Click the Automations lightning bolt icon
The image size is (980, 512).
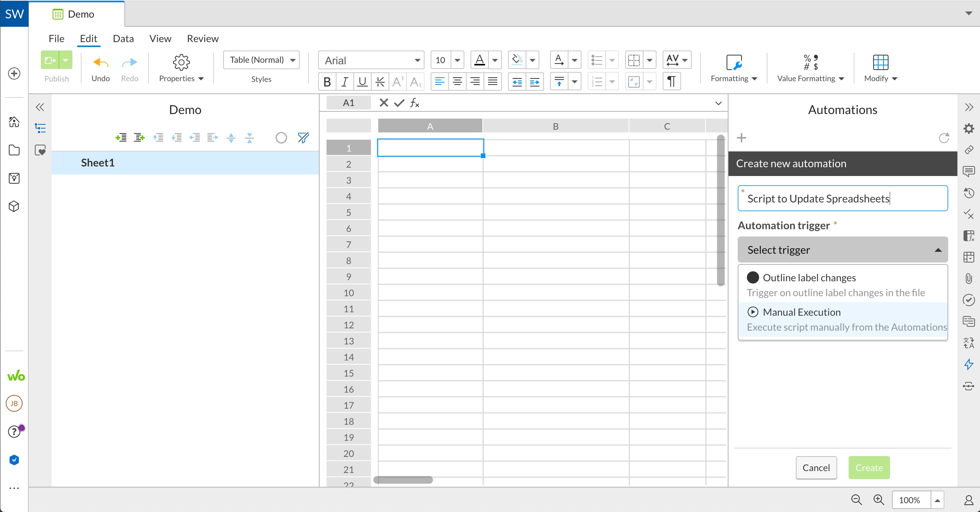pyautogui.click(x=969, y=364)
